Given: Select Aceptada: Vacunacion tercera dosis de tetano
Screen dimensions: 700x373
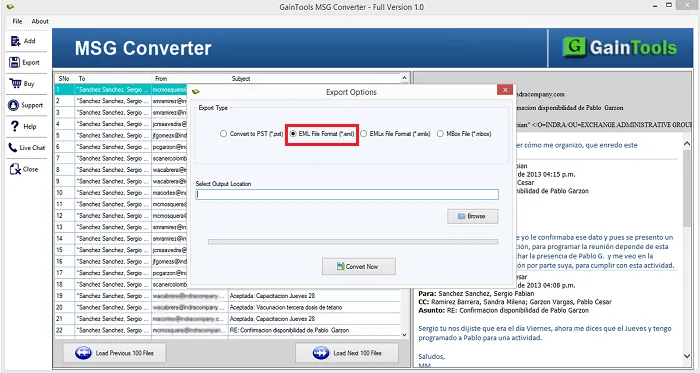Looking at the screenshot, I should pos(228,307).
